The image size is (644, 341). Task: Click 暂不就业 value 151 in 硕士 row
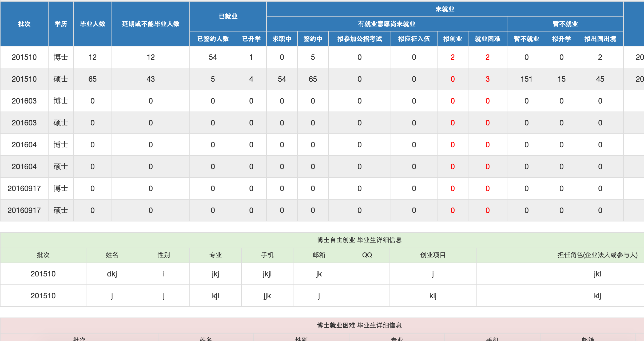coord(527,79)
